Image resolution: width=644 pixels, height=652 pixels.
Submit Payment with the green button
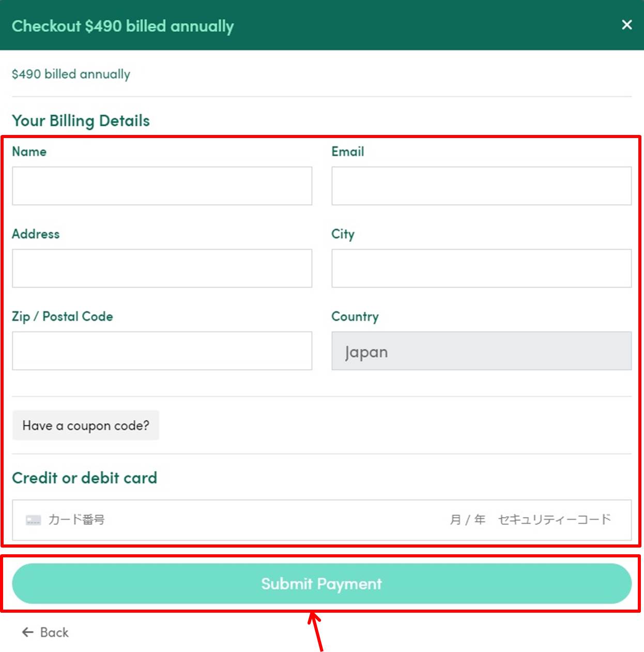(321, 584)
